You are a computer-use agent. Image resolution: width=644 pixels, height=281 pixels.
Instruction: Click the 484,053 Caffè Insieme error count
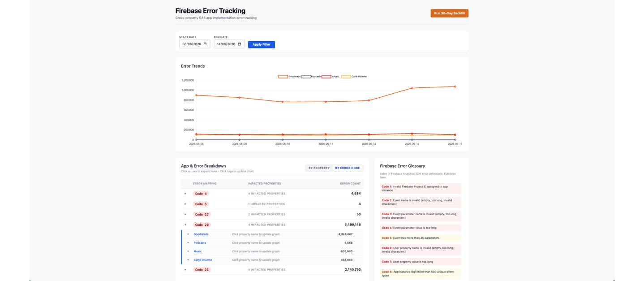coord(347,259)
